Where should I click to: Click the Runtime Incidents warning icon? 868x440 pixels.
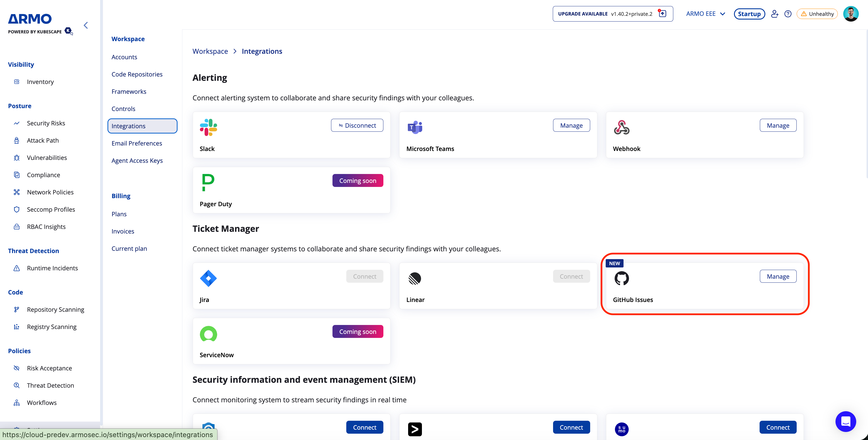point(16,268)
